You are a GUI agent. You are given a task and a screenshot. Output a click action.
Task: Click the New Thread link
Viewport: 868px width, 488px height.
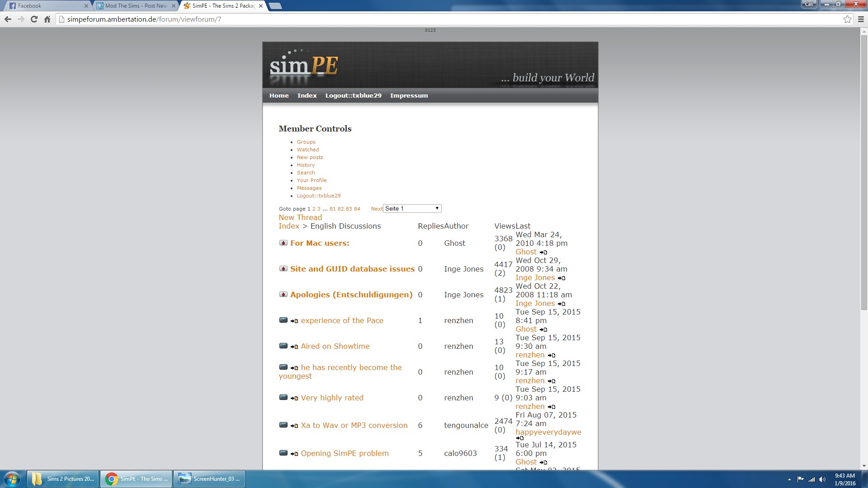(x=300, y=217)
